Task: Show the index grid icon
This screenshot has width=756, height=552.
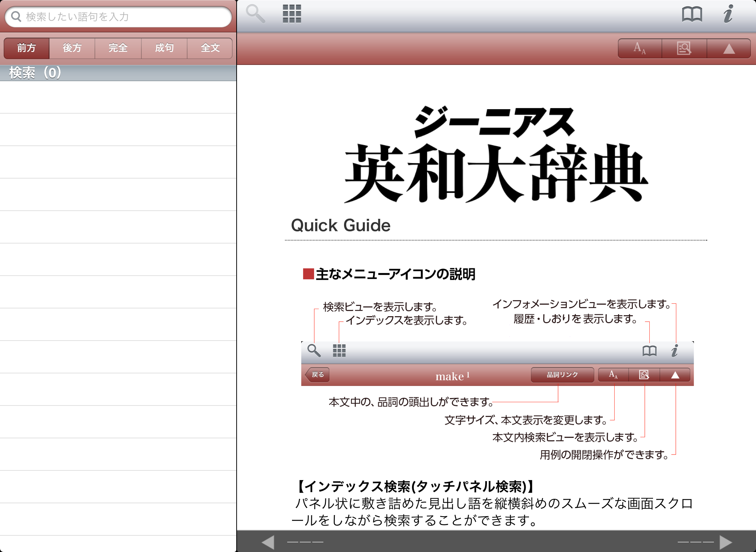Action: 292,14
